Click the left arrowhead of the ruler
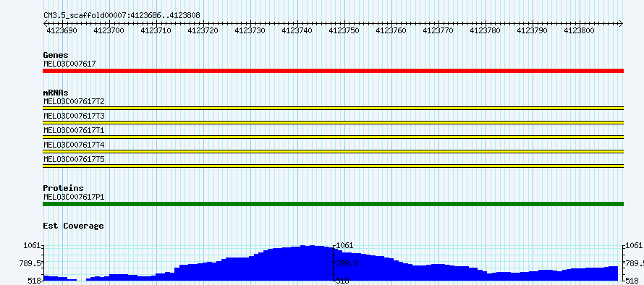This screenshot has width=644, height=285. (x=45, y=23)
